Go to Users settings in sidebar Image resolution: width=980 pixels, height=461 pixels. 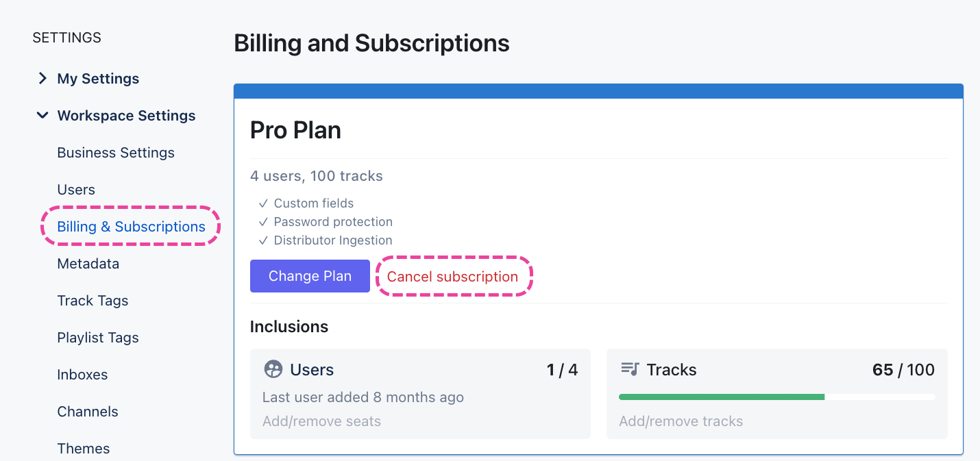(x=76, y=190)
